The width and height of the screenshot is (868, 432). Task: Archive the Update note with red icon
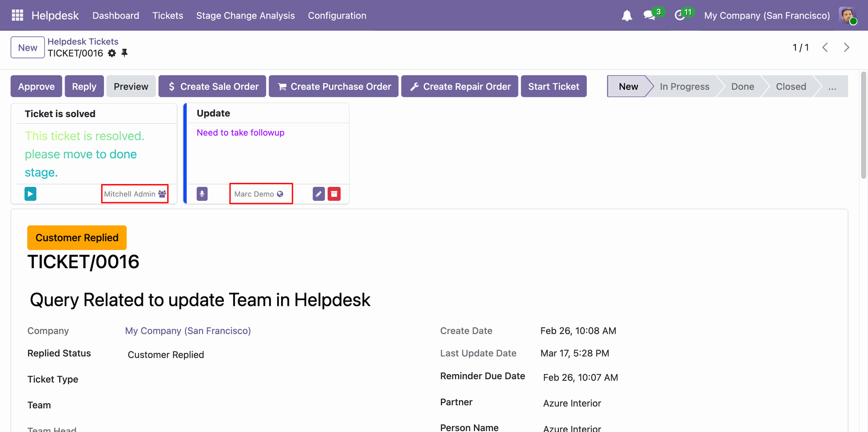tap(334, 194)
